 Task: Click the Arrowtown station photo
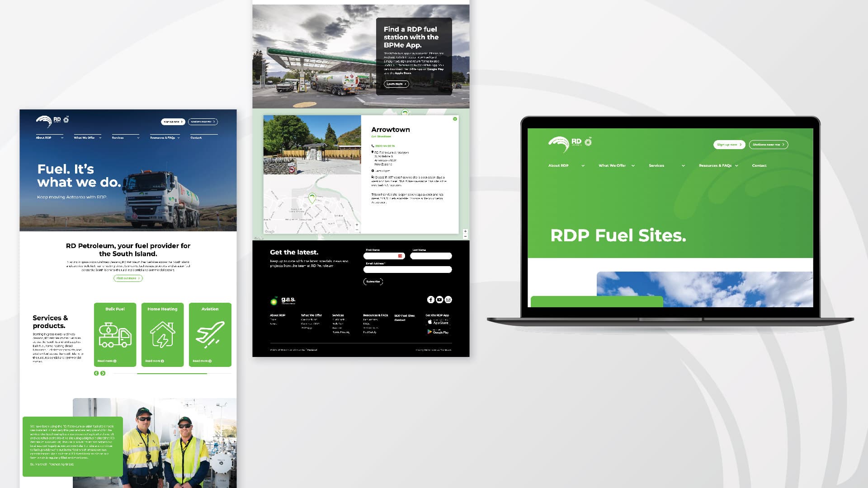click(x=312, y=145)
